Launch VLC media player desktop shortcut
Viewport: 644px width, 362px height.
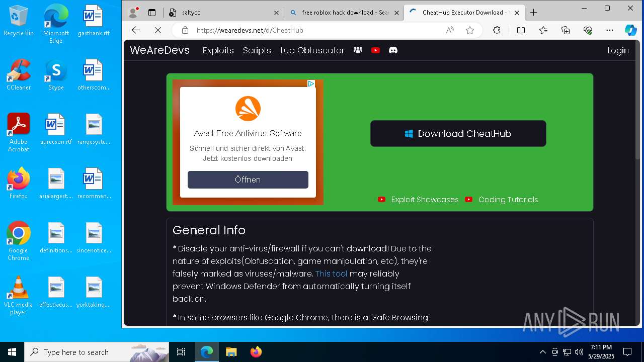19,295
